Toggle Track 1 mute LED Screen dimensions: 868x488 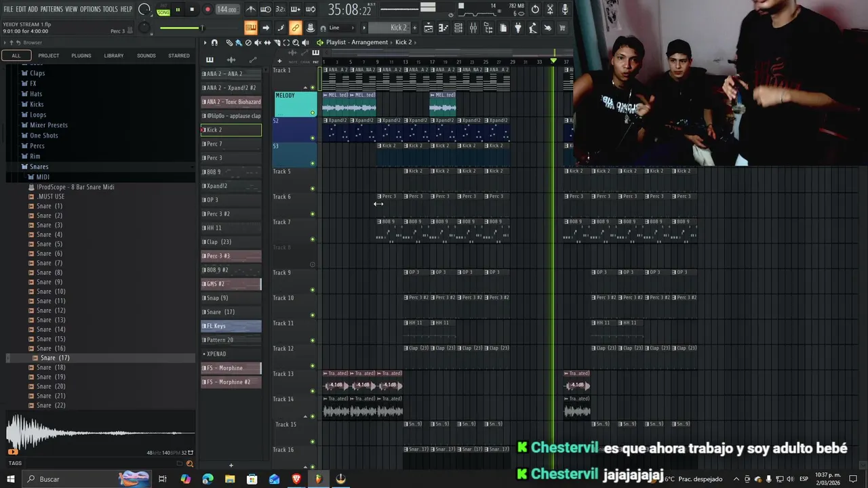click(313, 87)
